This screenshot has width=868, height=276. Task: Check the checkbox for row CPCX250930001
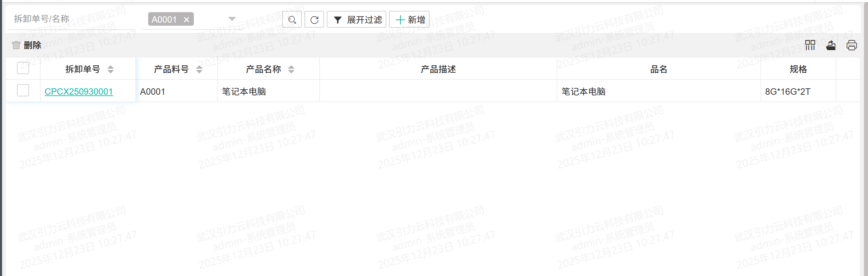click(x=23, y=91)
